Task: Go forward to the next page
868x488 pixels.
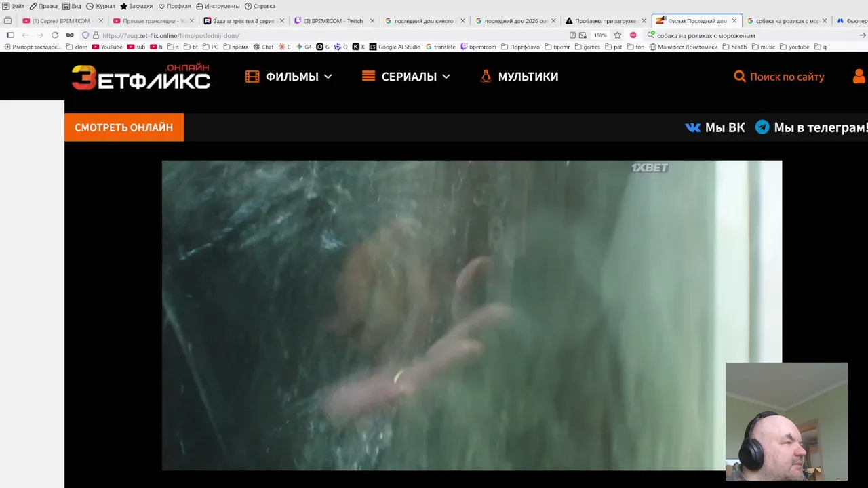Action: pyautogui.click(x=40, y=35)
